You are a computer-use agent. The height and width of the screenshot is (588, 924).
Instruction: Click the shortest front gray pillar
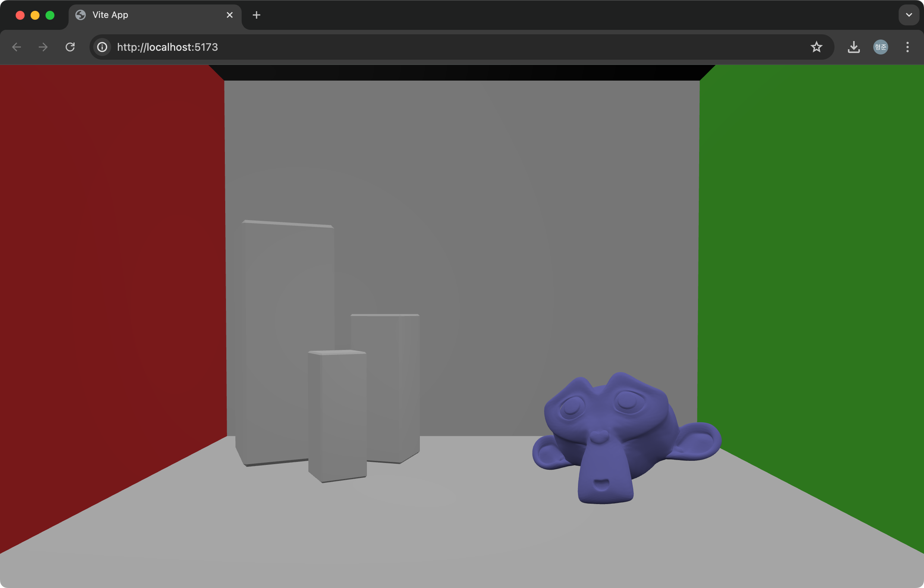coord(337,416)
